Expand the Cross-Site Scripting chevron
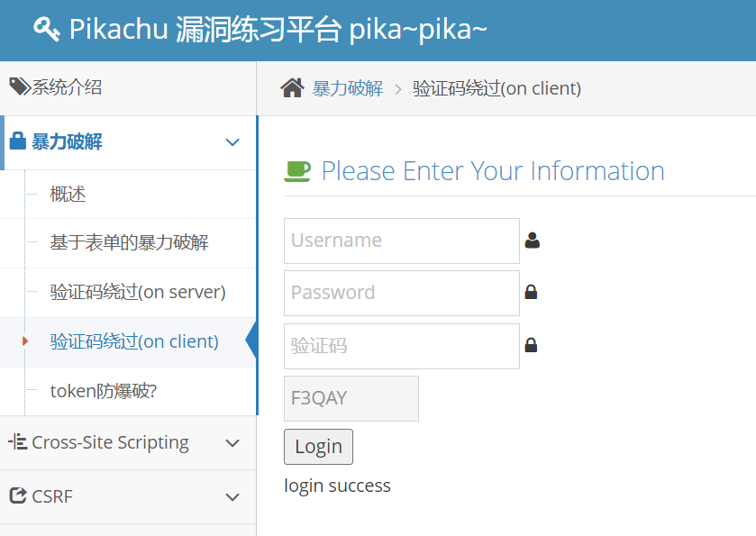 coord(232,442)
